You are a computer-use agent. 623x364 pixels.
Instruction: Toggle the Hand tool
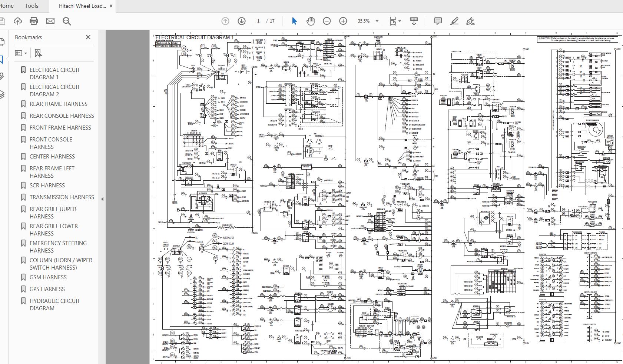pos(310,21)
